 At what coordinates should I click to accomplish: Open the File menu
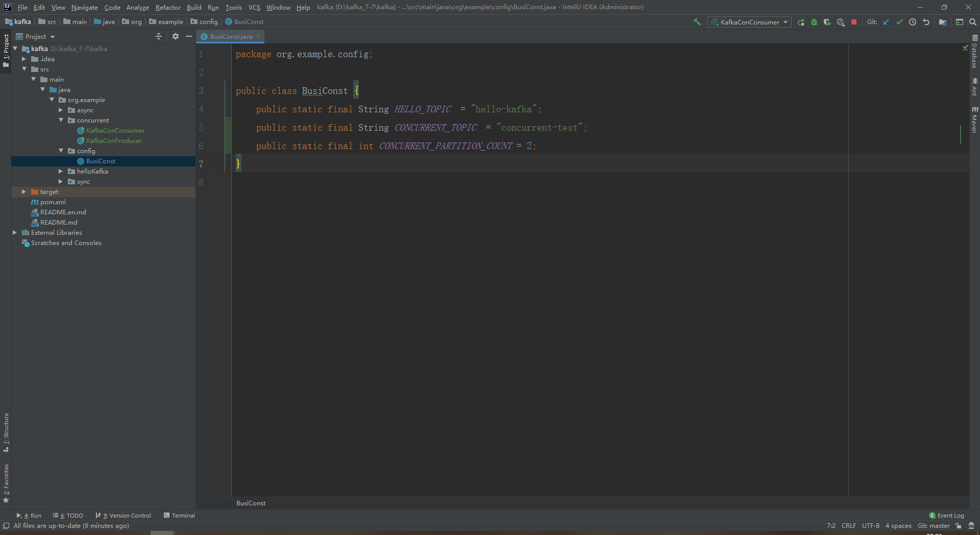pyautogui.click(x=22, y=7)
